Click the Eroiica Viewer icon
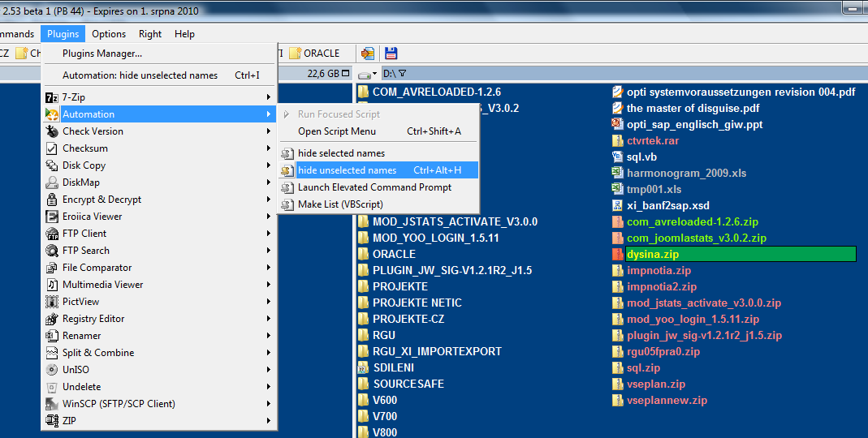This screenshot has width=868, height=438. point(51,217)
